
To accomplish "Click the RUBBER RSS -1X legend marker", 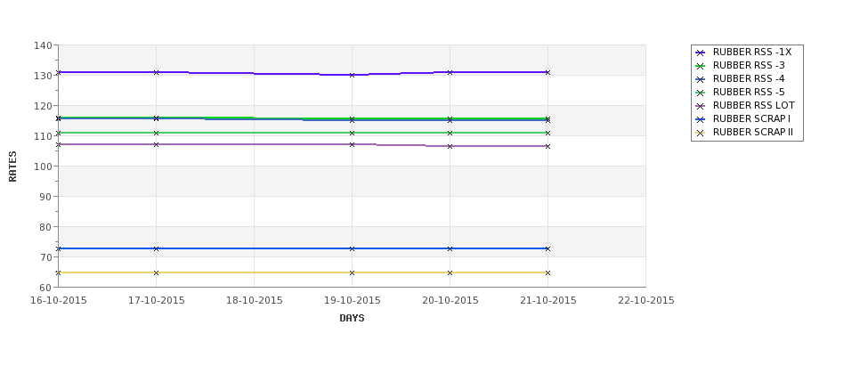I will 701,53.
